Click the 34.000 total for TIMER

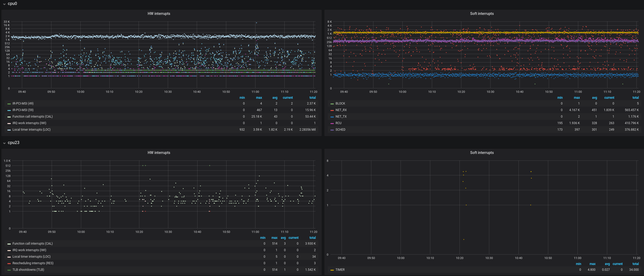(634, 270)
